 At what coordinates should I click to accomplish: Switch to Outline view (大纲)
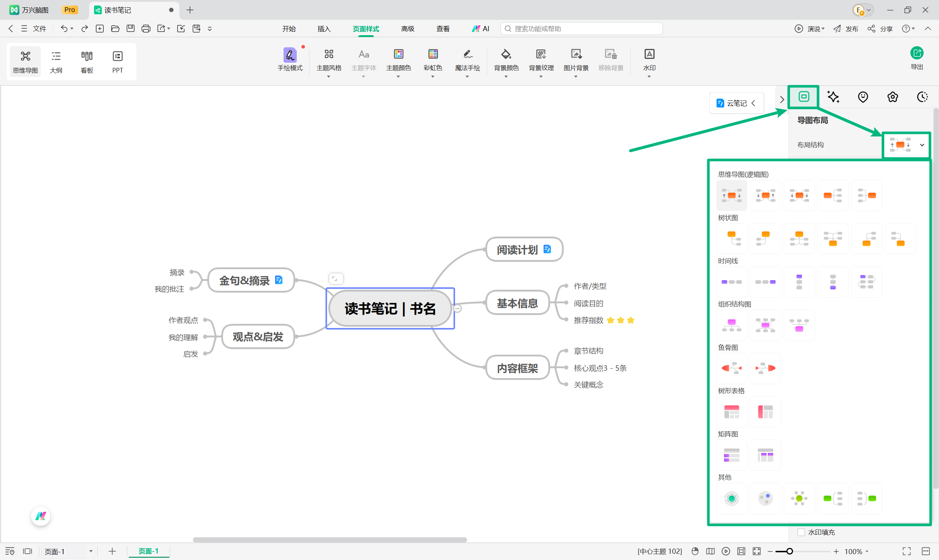click(x=56, y=62)
